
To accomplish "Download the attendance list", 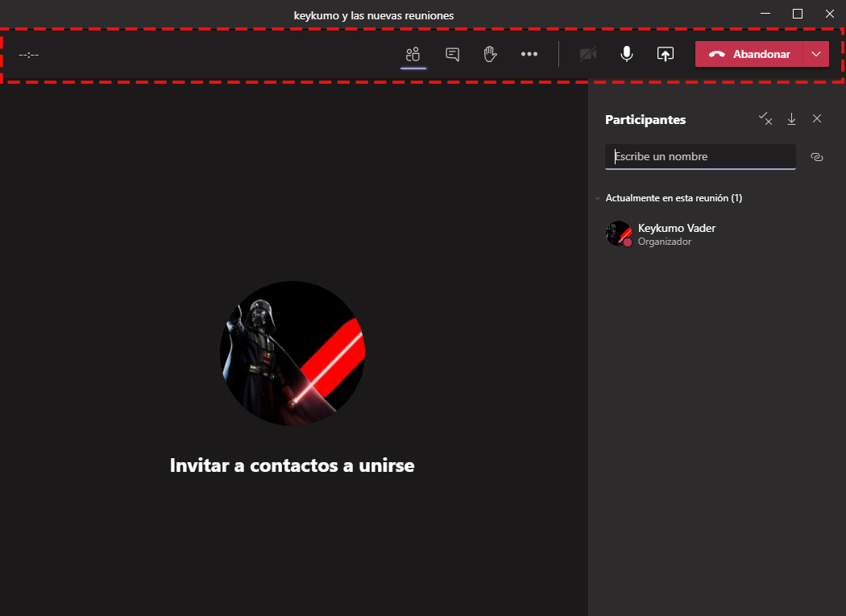I will (x=791, y=118).
